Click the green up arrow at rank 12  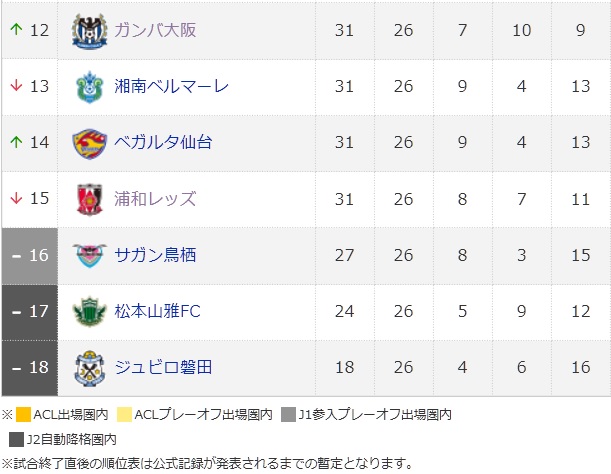16,30
